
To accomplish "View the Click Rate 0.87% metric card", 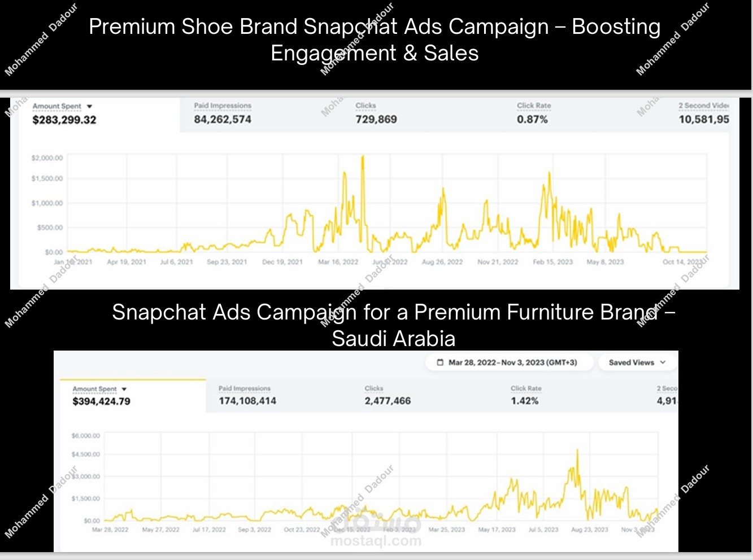I will (533, 113).
